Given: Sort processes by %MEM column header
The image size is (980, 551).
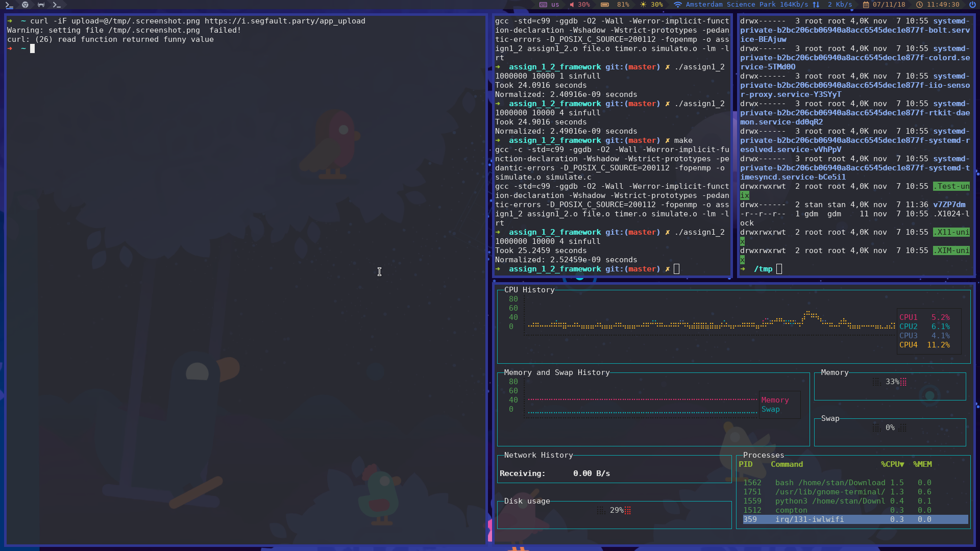Looking at the screenshot, I should 922,464.
